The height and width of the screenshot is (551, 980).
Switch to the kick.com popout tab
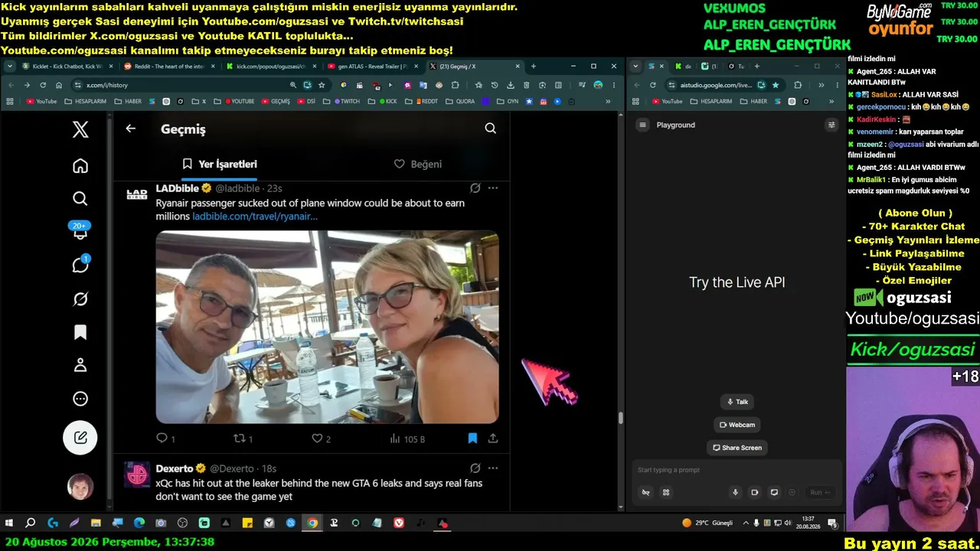(272, 67)
